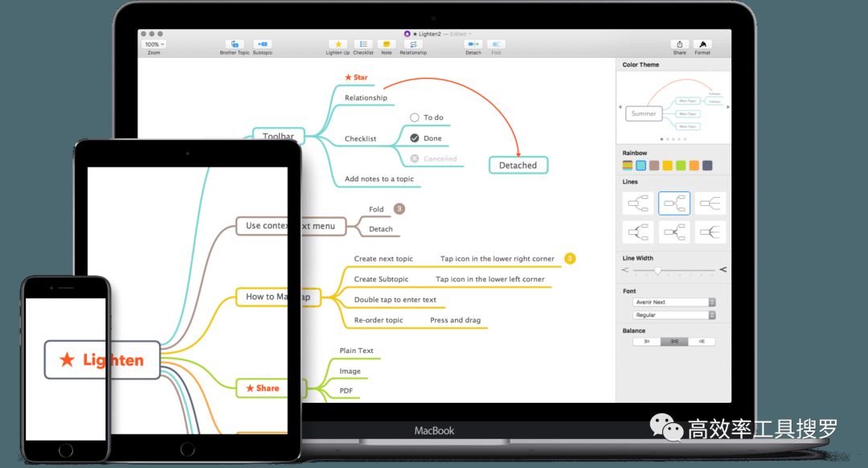Show the previous color theme arrow
The image size is (868, 468).
[x=620, y=107]
